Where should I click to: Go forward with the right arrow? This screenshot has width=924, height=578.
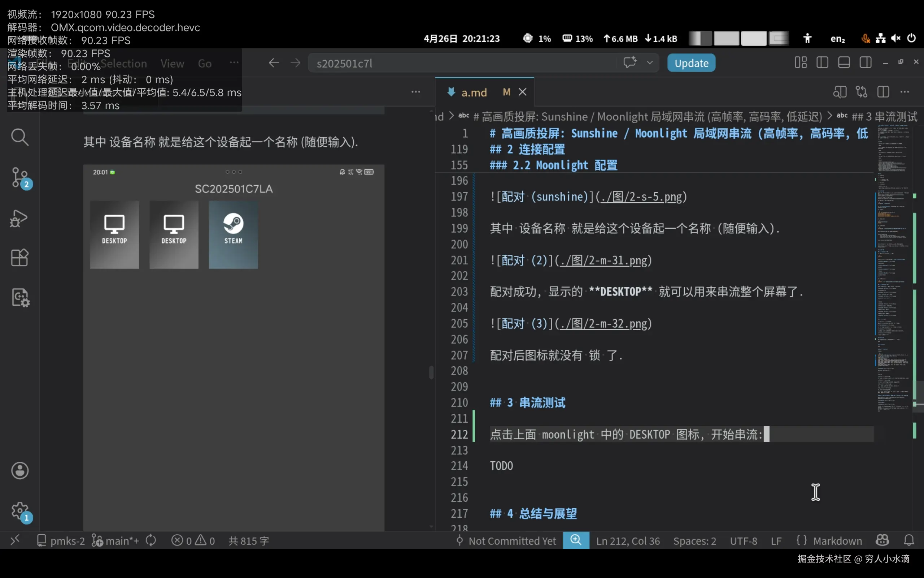click(296, 63)
